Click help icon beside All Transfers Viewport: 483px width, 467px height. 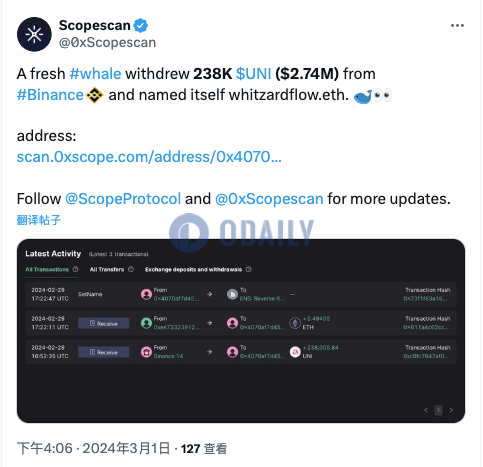(x=131, y=269)
